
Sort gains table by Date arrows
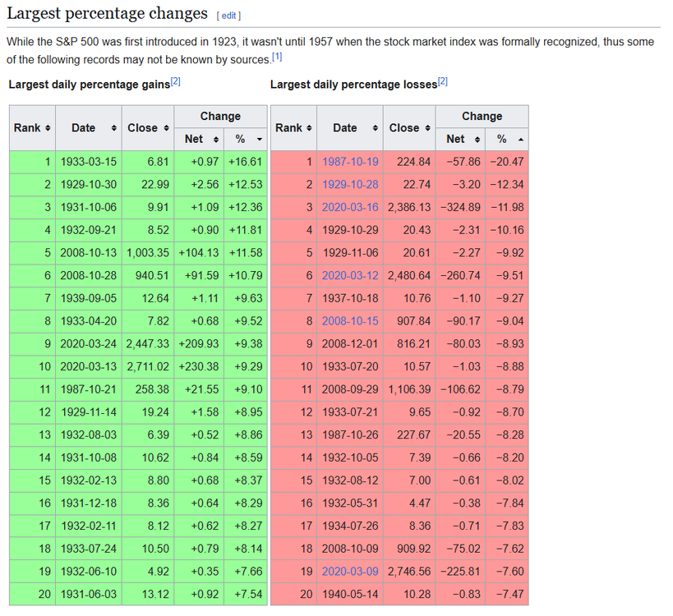coord(113,128)
